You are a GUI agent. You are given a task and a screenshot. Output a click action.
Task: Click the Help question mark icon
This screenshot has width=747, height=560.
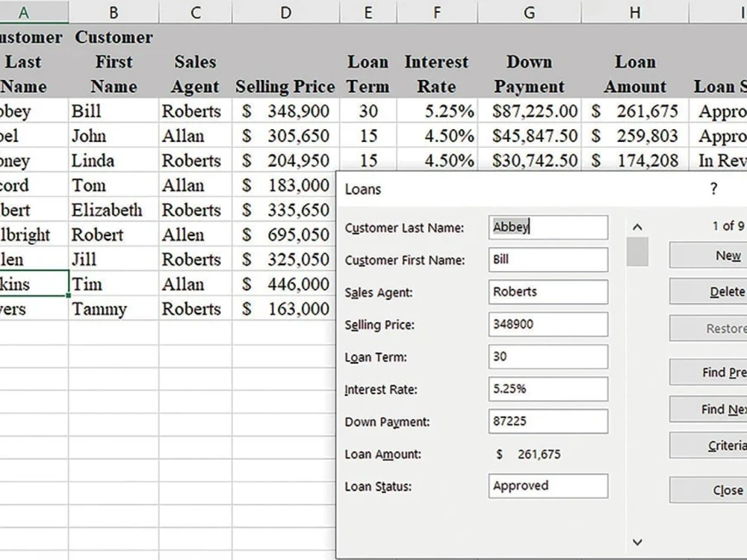coord(713,190)
